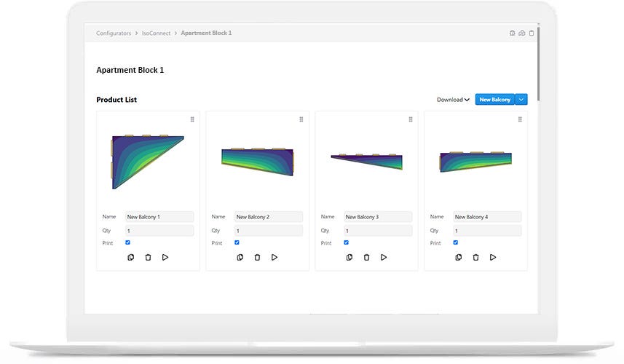Viewport: 624px width, 364px height.
Task: Open New Balcony 4 with play icon
Action: point(493,258)
